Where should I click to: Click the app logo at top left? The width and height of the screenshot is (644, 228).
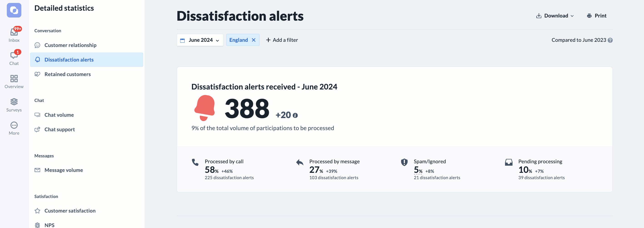(14, 10)
